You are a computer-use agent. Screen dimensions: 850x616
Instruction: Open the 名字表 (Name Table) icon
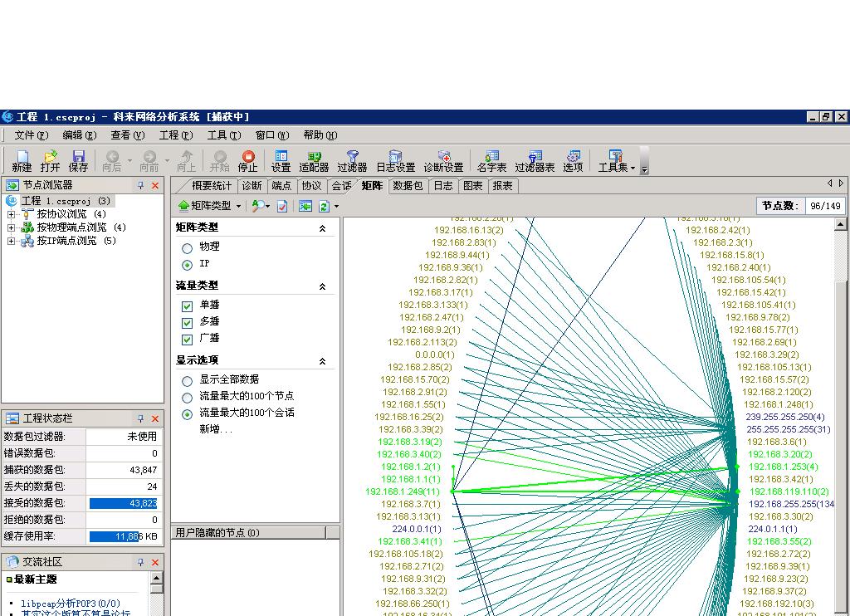(x=491, y=160)
